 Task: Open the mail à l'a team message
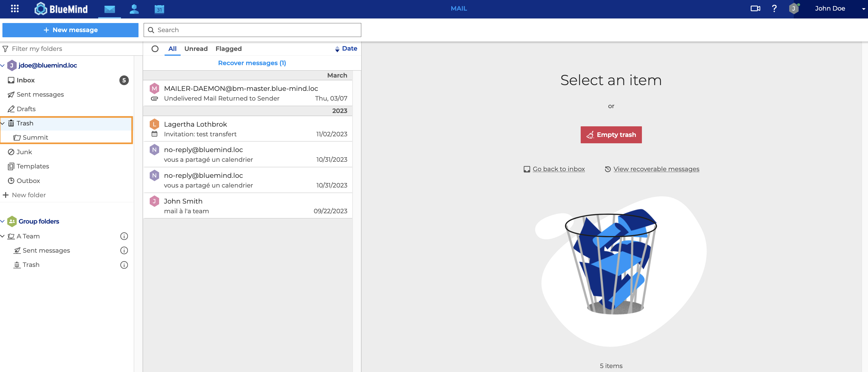(248, 206)
